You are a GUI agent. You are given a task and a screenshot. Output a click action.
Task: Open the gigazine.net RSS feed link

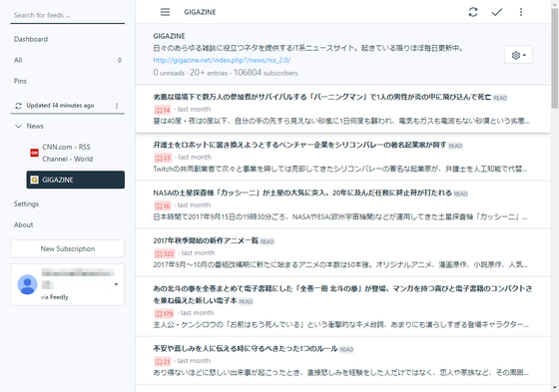pos(222,60)
